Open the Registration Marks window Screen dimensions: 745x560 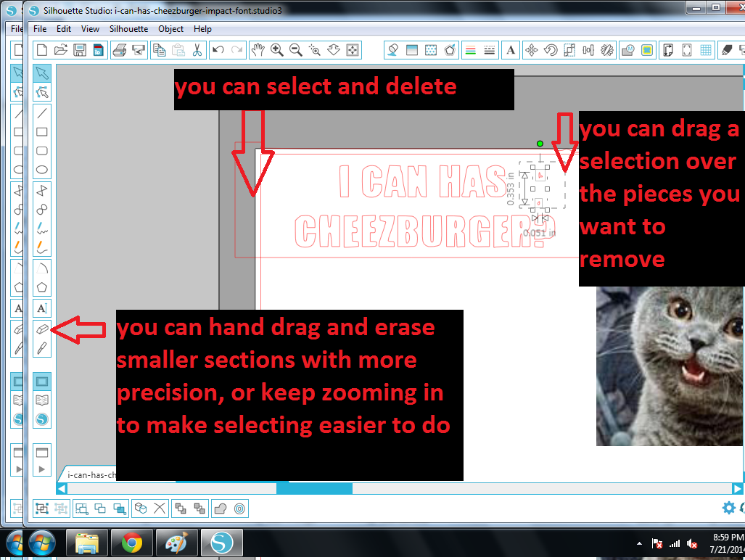(x=686, y=50)
